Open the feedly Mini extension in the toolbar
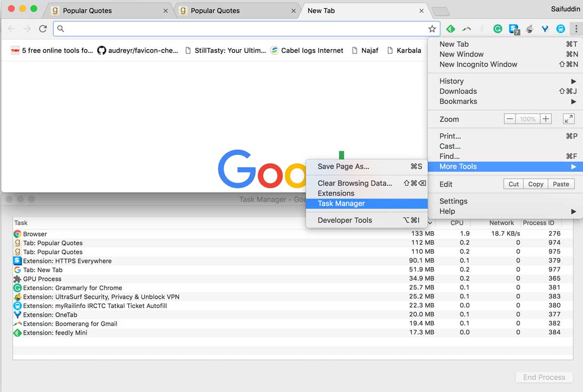The image size is (583, 392). pos(450,29)
